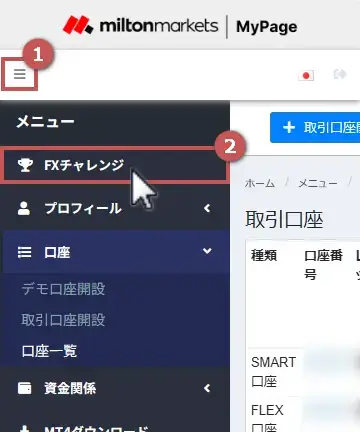Image resolution: width=360 pixels, height=432 pixels.
Task: Open the FXチャレンジ menu item
Action: tap(115, 165)
